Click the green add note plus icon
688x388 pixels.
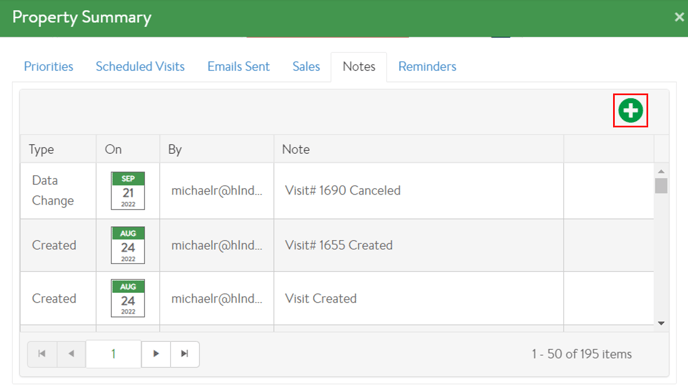pos(631,110)
